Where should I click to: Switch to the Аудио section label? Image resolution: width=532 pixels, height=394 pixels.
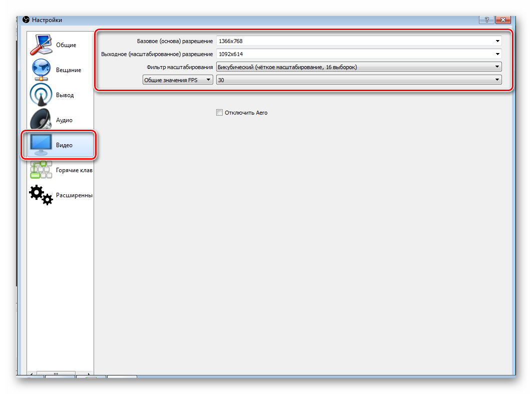coord(64,120)
